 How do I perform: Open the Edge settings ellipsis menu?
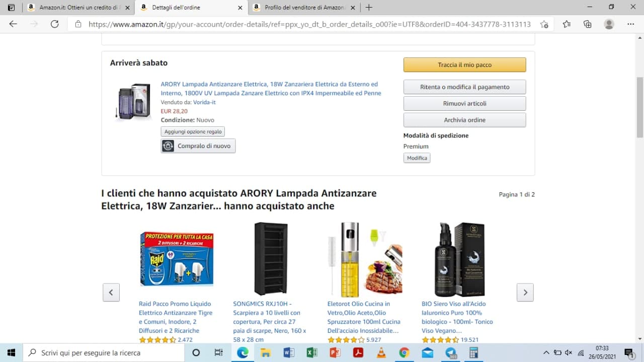pyautogui.click(x=631, y=24)
